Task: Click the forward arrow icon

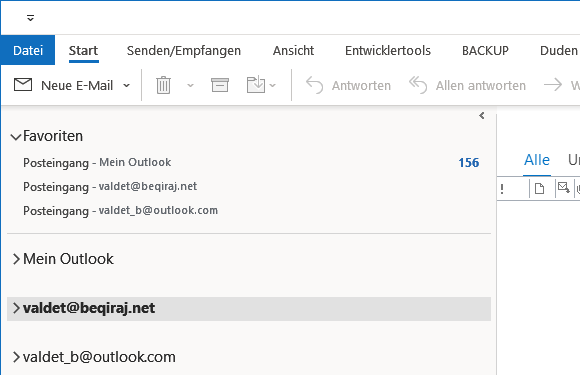Action: pos(553,85)
